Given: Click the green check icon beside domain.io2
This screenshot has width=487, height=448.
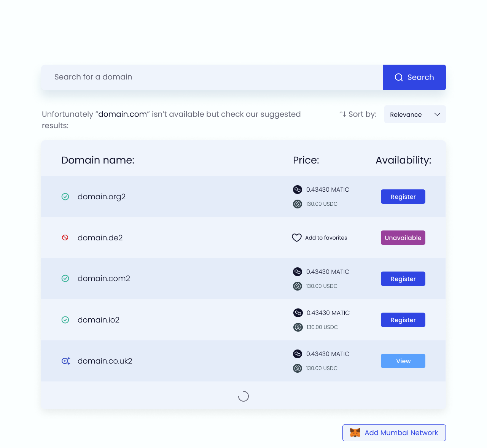Looking at the screenshot, I should (65, 320).
